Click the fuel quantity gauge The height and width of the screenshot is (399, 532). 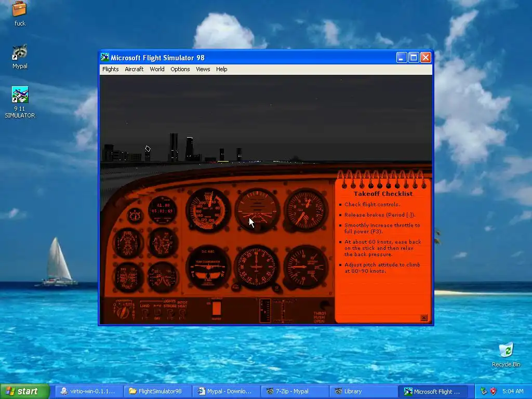pos(128,243)
